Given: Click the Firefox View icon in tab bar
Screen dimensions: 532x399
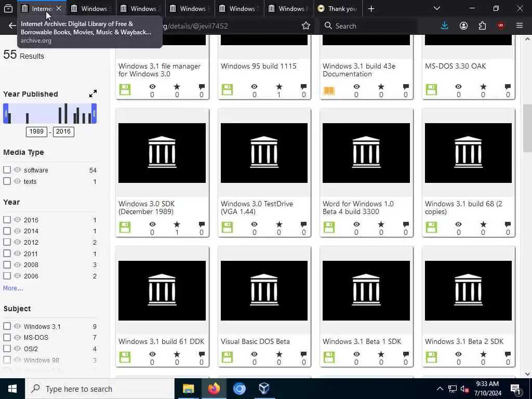Looking at the screenshot, I should pos(8,8).
